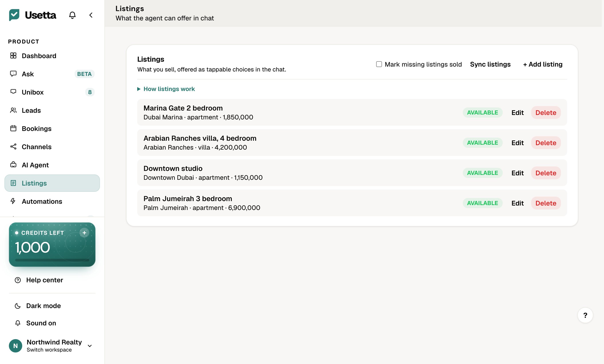Click the BETA badge next to Ask
This screenshot has height=364, width=604.
coord(84,74)
